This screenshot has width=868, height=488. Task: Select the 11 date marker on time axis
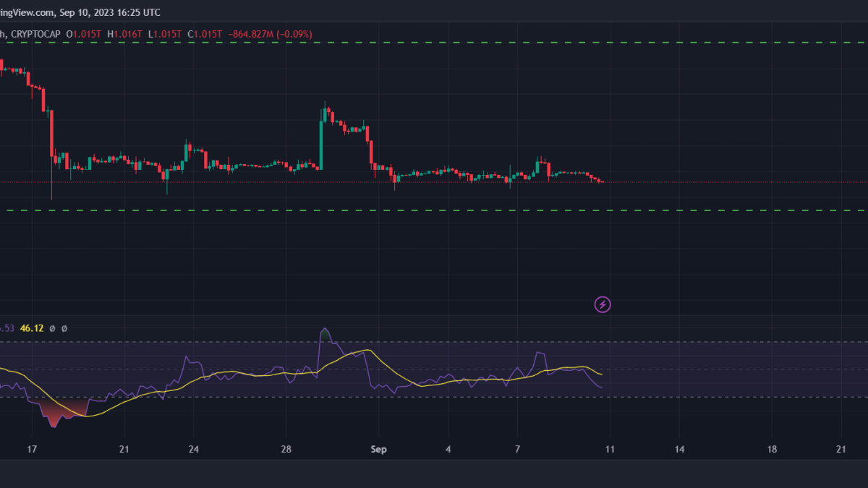point(609,449)
